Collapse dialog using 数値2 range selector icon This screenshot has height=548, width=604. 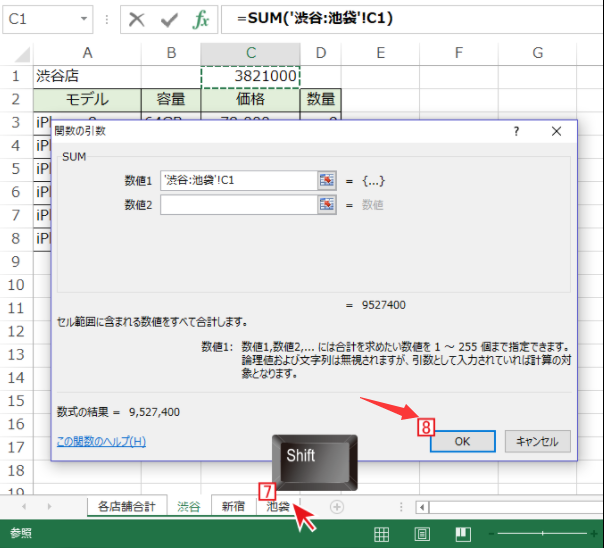pos(327,204)
